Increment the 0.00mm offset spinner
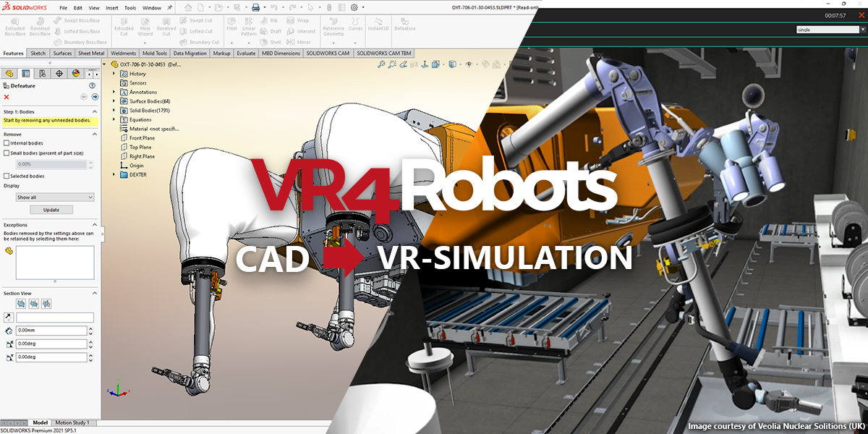Viewport: 868px width, 434px height. tap(90, 328)
